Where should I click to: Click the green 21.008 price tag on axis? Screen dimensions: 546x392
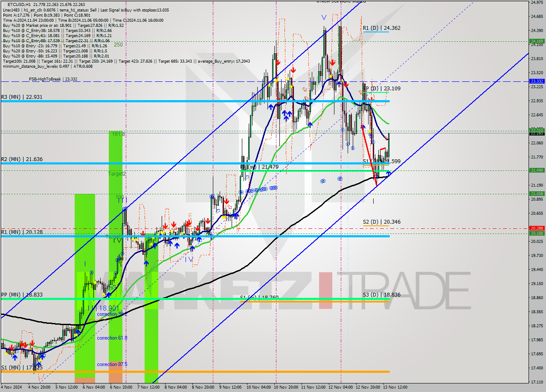coord(537,194)
